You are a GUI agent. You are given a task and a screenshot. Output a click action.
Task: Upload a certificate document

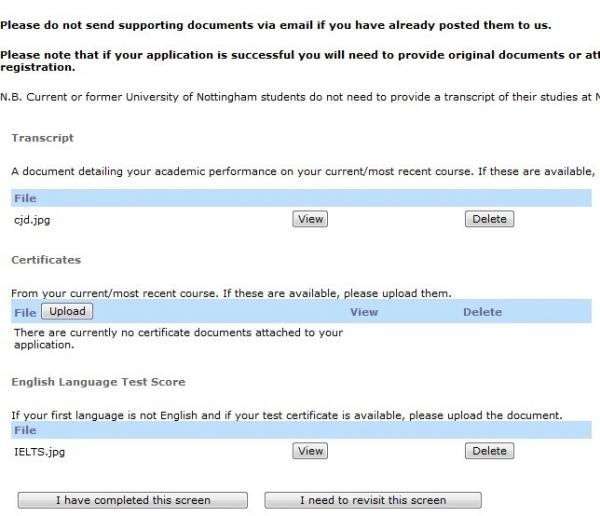pos(67,312)
